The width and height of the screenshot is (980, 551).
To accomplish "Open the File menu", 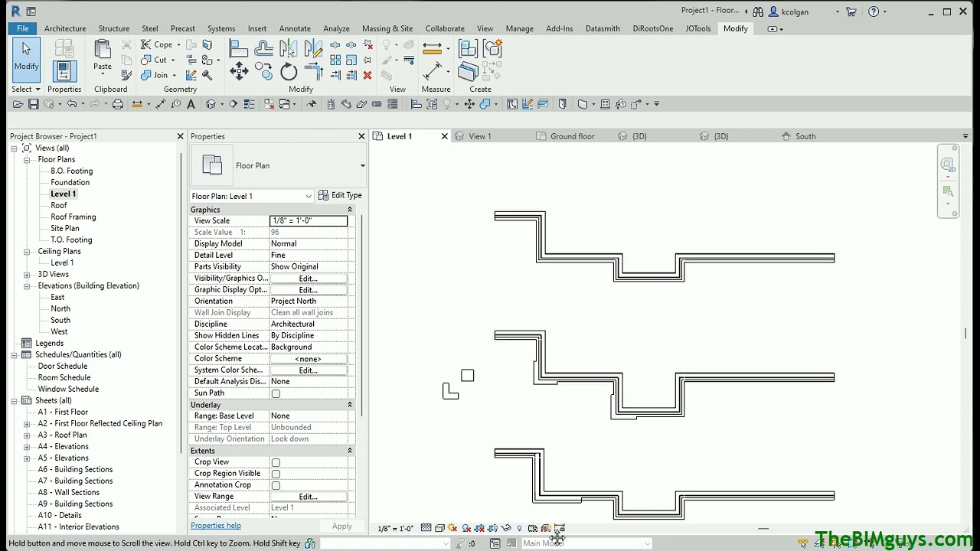I will (x=23, y=28).
